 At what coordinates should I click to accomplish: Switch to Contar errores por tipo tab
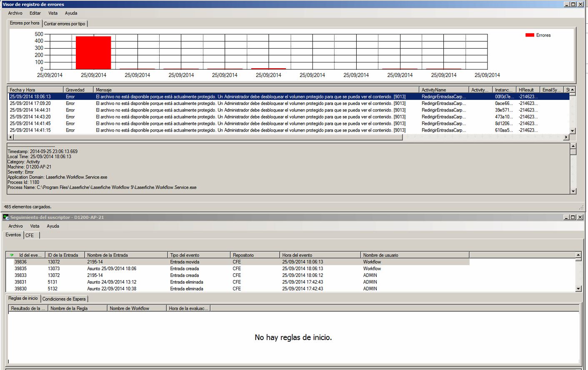coord(65,24)
